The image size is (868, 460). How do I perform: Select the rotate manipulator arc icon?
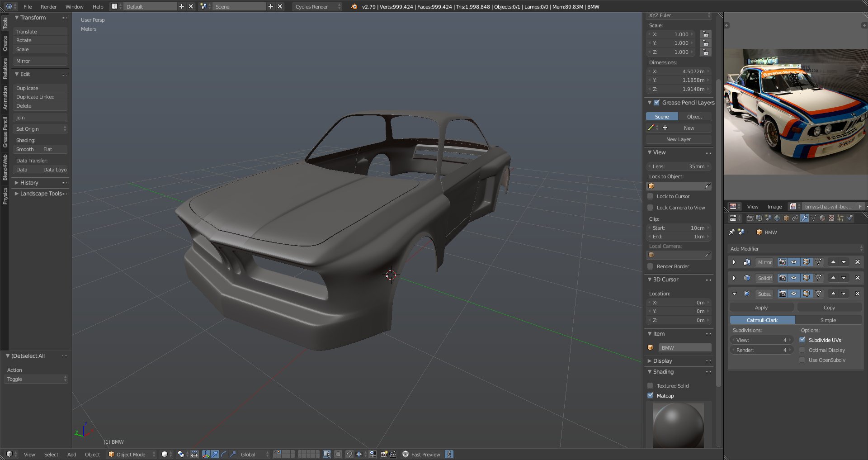click(x=224, y=454)
